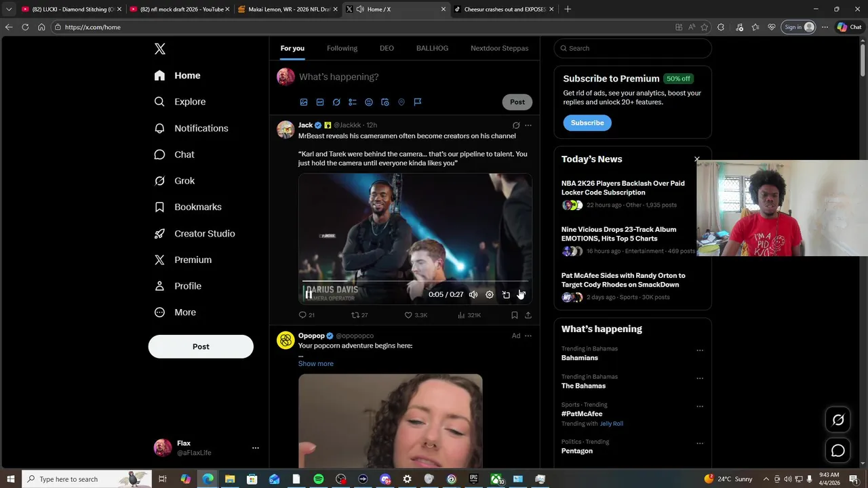Image resolution: width=868 pixels, height=488 pixels.
Task: Open the Jelly Roll trending link
Action: pos(611,424)
